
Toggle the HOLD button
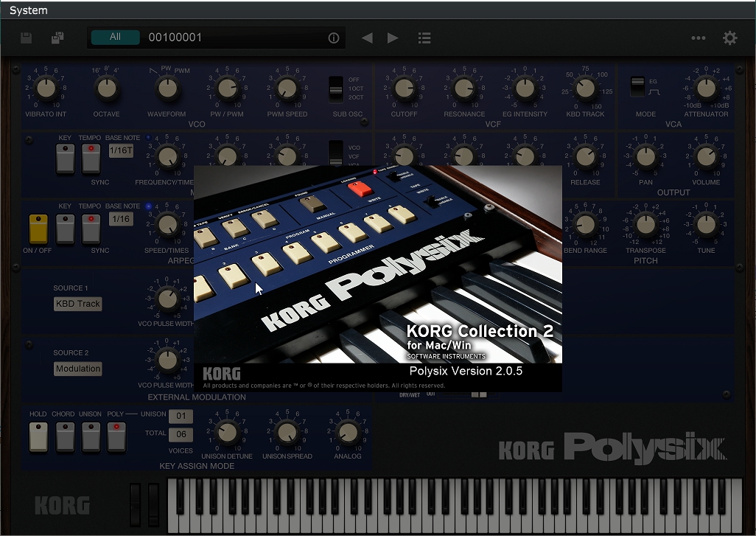(x=38, y=436)
